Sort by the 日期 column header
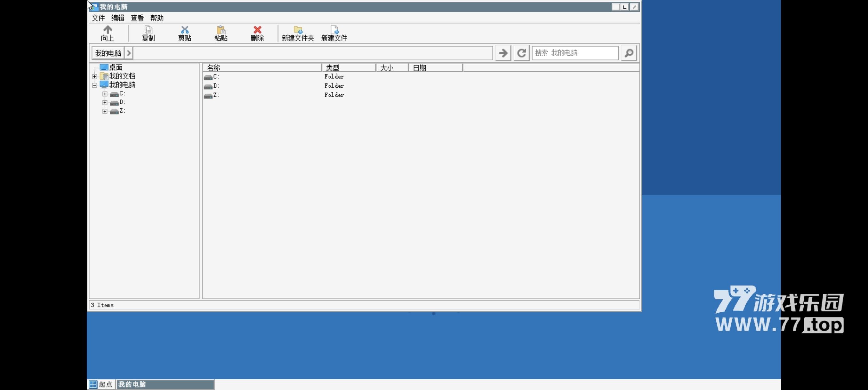This screenshot has height=390, width=868. click(x=436, y=68)
